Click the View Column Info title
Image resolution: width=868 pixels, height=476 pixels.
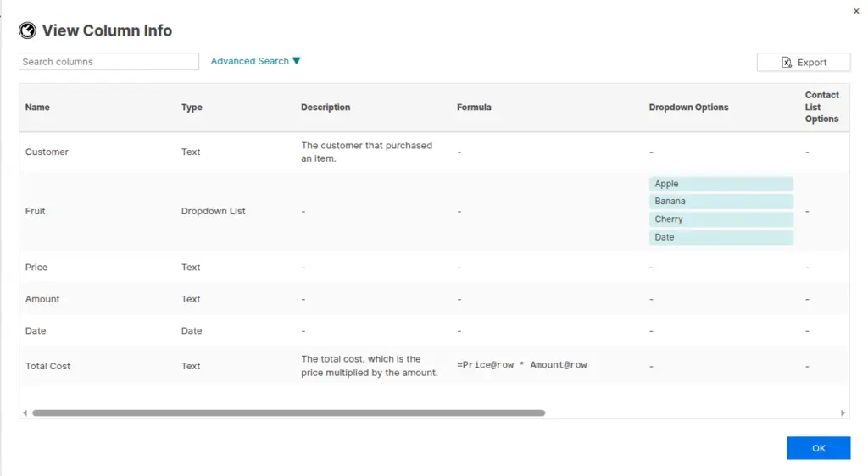[107, 30]
